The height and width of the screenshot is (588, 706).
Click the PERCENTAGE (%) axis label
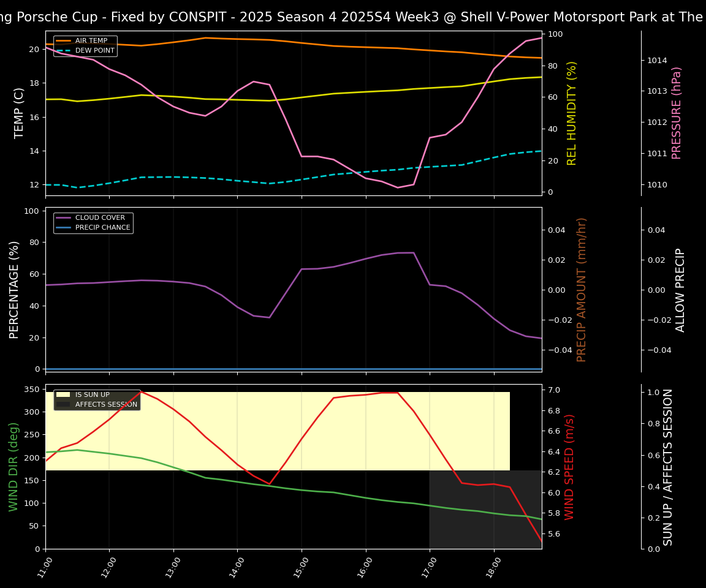pyautogui.click(x=15, y=290)
